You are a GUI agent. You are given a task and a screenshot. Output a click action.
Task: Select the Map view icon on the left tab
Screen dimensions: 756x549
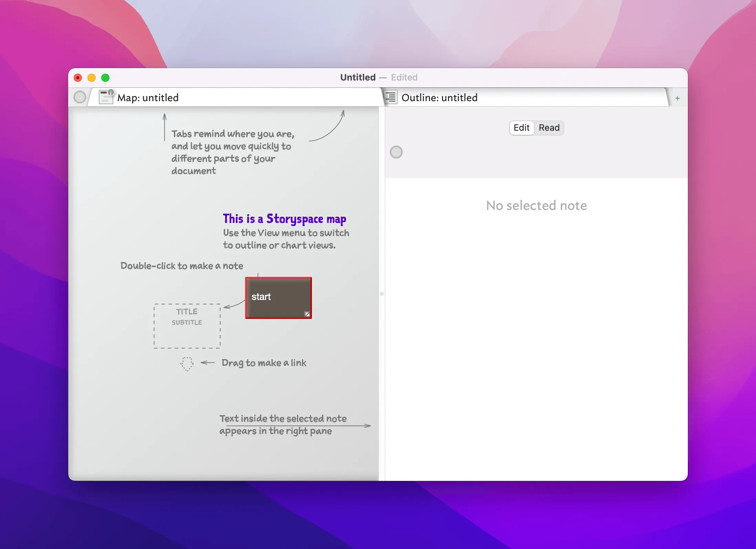(x=106, y=97)
